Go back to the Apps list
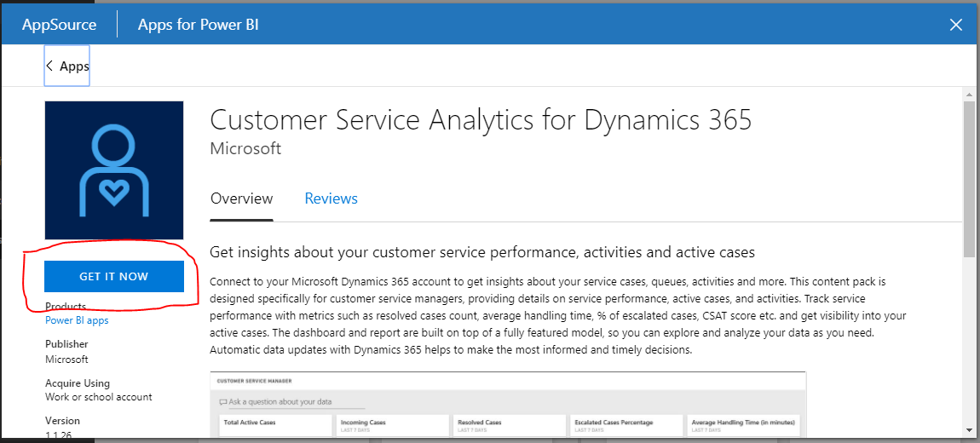980x443 pixels. (67, 66)
